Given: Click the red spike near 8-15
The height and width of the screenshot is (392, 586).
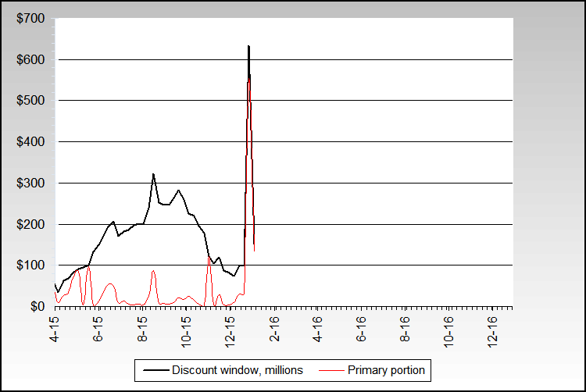Looking at the screenshot, I should coord(153,271).
